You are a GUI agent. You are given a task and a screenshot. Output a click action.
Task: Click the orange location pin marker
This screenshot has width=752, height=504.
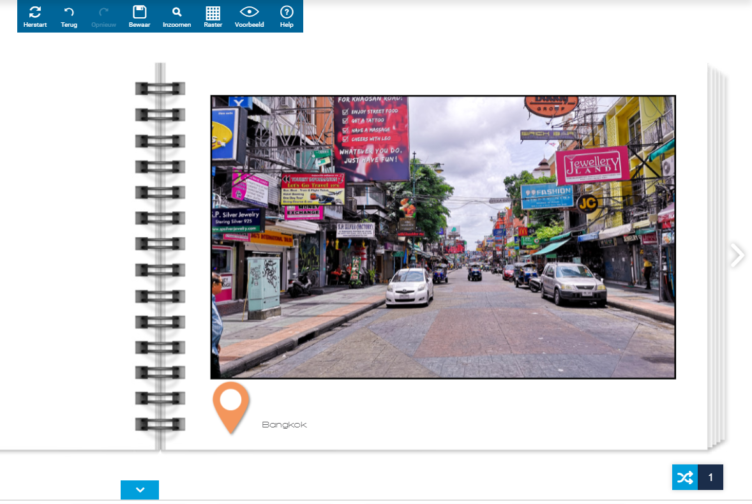232,405
